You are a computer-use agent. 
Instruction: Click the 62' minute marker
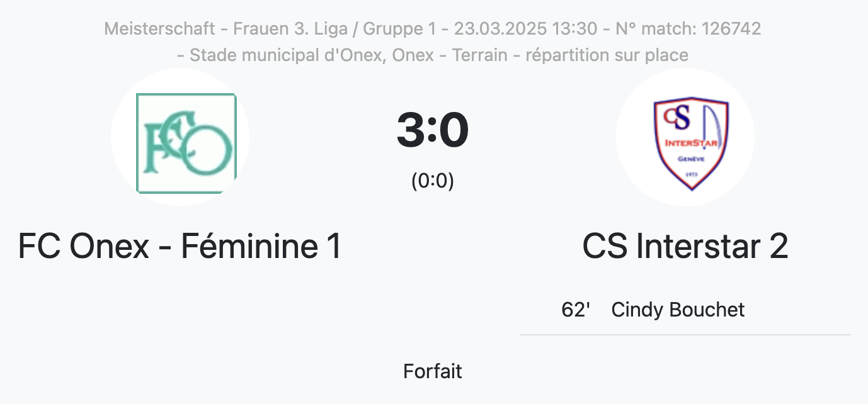click(575, 310)
